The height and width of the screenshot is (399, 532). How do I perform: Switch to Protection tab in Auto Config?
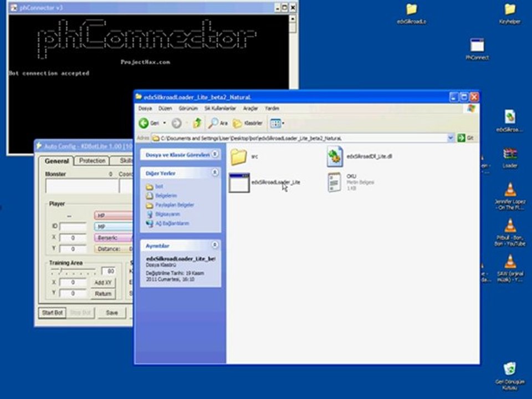pos(92,161)
